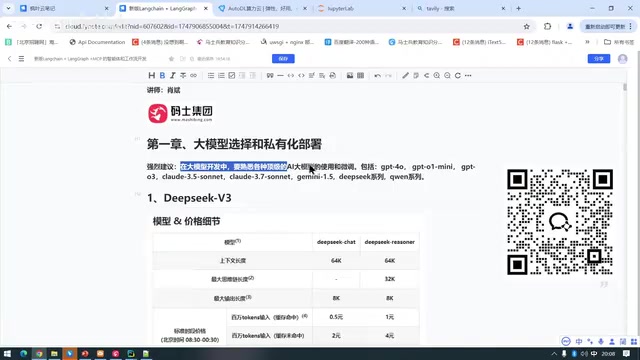Switch to the JupyterLab browser tab
The height and width of the screenshot is (360, 640).
click(x=361, y=8)
